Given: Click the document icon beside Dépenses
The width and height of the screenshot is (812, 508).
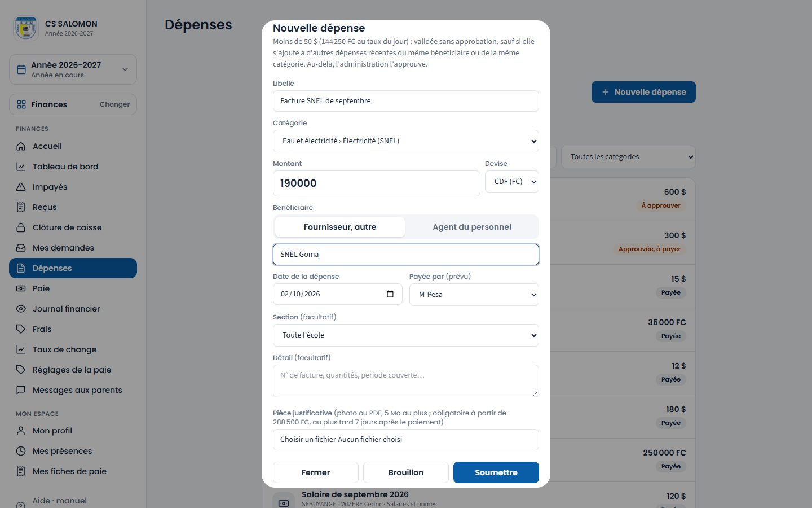Looking at the screenshot, I should [x=21, y=268].
